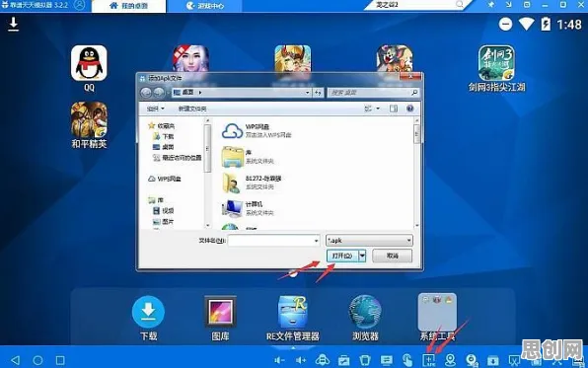This screenshot has height=368, width=588.
Task: Expand the file name combo box dropdown
Action: [316, 241]
